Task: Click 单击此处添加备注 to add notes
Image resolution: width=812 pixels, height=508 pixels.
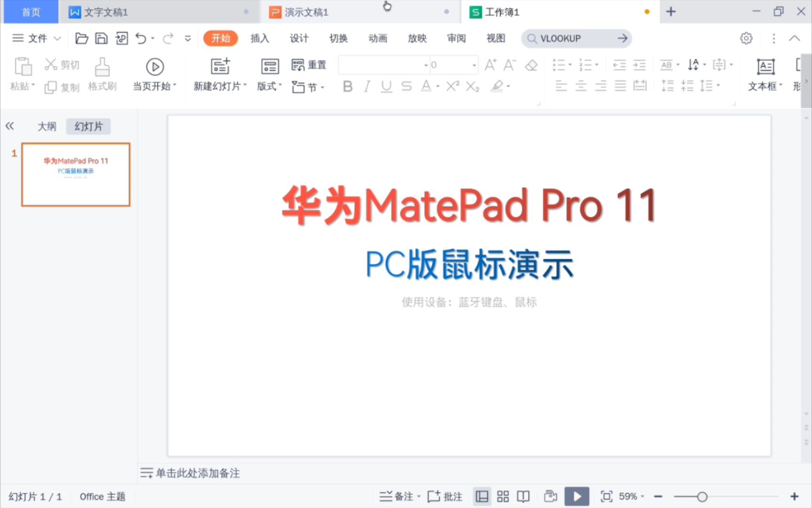Action: coord(197,474)
